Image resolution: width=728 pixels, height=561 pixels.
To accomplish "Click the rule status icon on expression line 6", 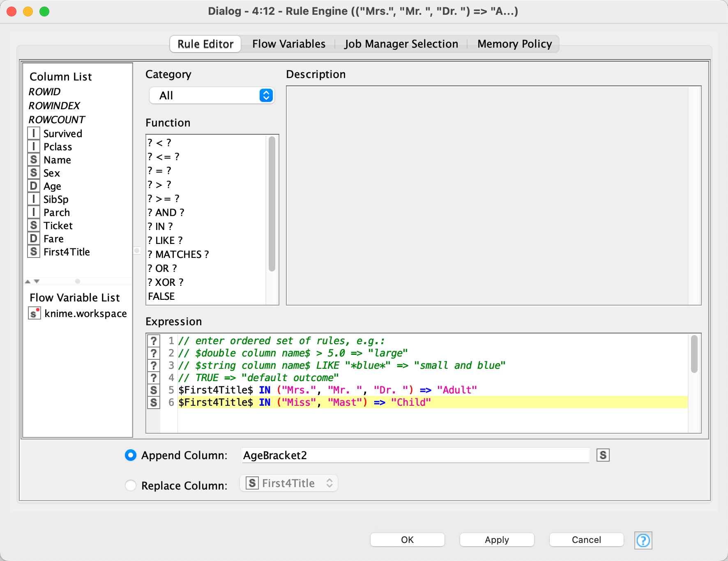I will 154,402.
